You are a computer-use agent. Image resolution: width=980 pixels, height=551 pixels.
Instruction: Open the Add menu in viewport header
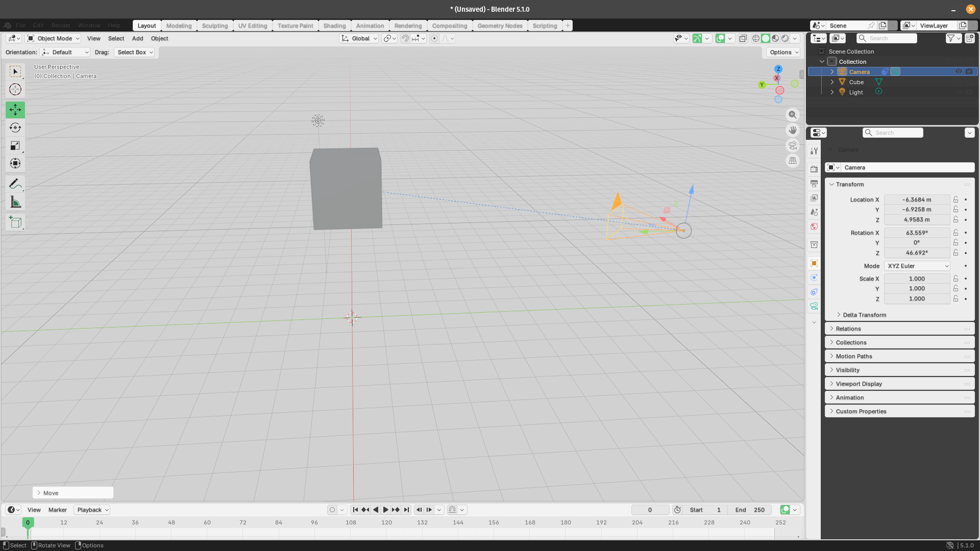(137, 38)
